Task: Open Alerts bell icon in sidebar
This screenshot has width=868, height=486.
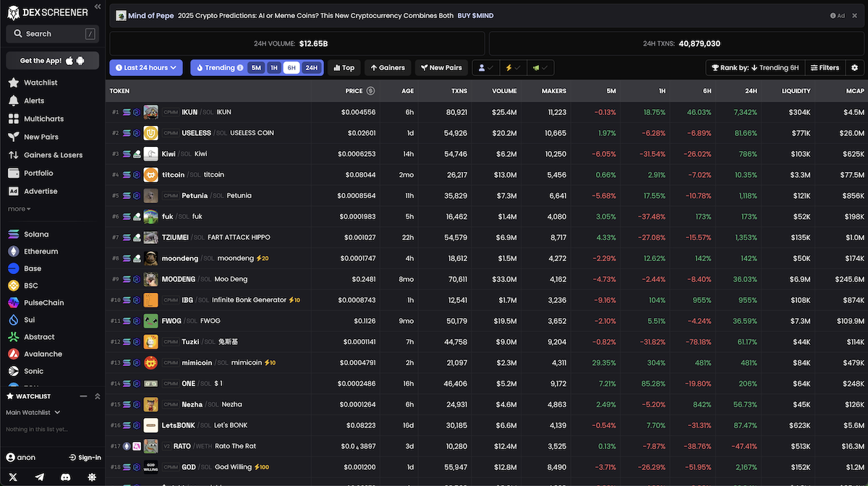Action: click(13, 101)
